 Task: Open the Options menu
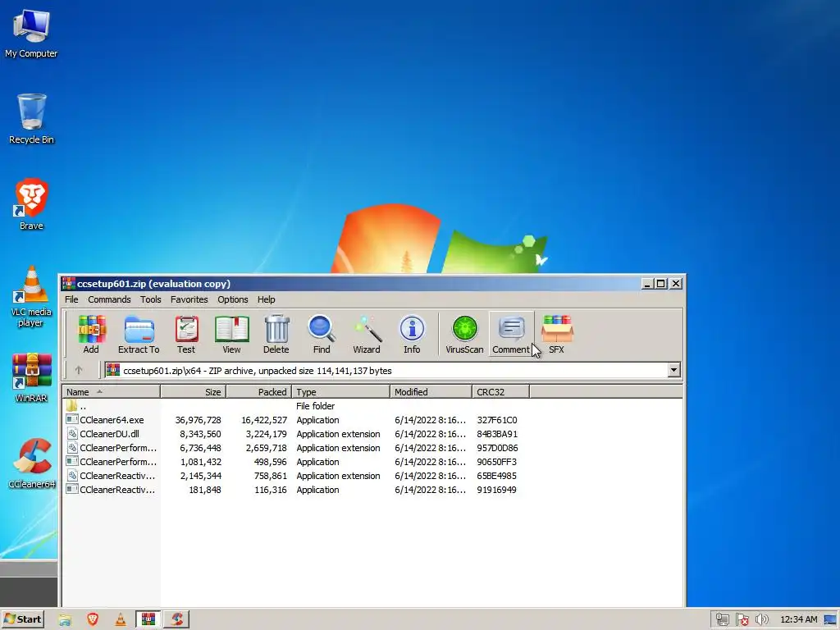tap(232, 299)
